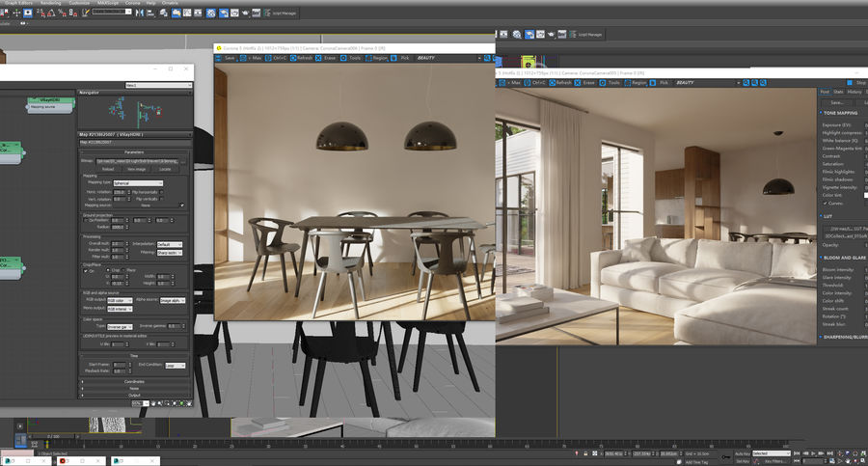Select the Place radio button
This screenshot has height=466, width=868.
coord(123,270)
